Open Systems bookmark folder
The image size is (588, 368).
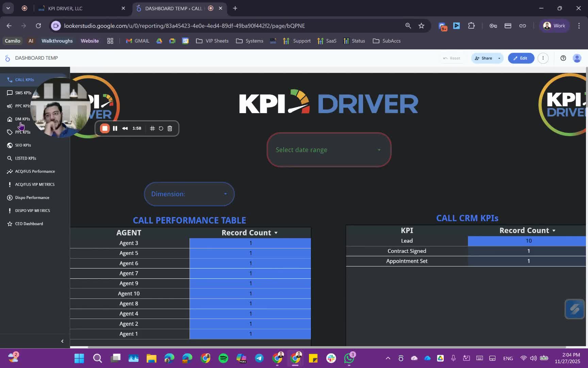[250, 41]
